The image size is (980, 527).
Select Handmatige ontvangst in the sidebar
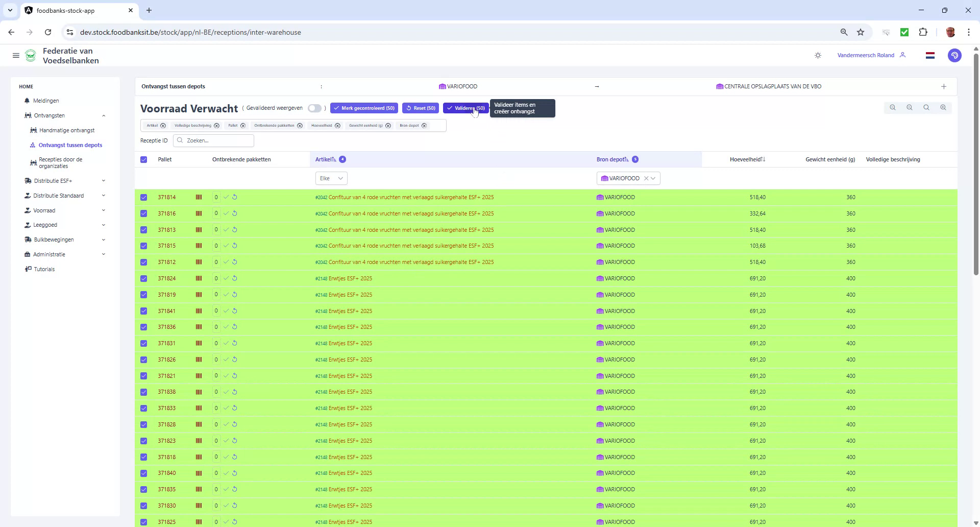68,130
